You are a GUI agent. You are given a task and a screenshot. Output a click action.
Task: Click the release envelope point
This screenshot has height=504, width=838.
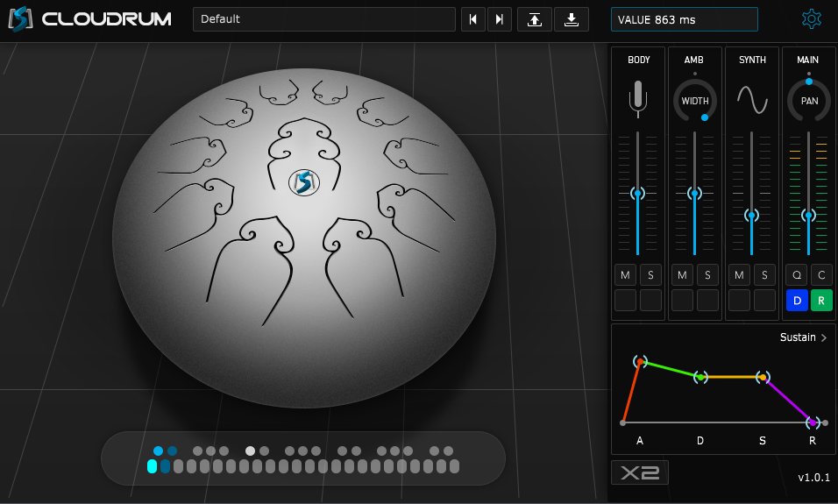point(813,422)
